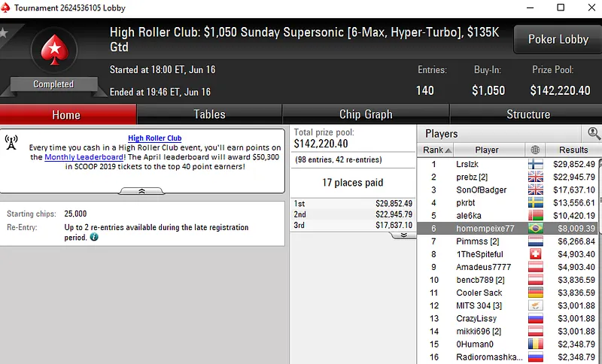The height and width of the screenshot is (364, 602).
Task: Click Switzerland flag beside 1TheSpiteful
Action: 535,254
